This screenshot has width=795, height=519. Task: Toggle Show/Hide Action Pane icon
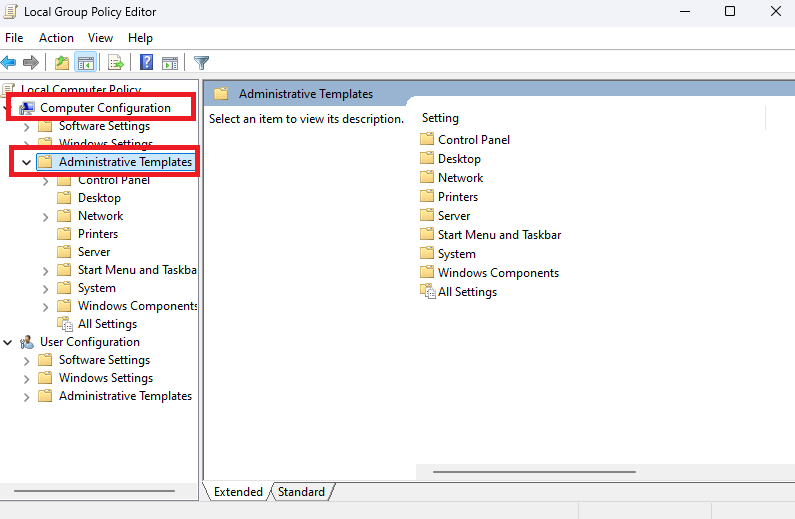tap(170, 63)
